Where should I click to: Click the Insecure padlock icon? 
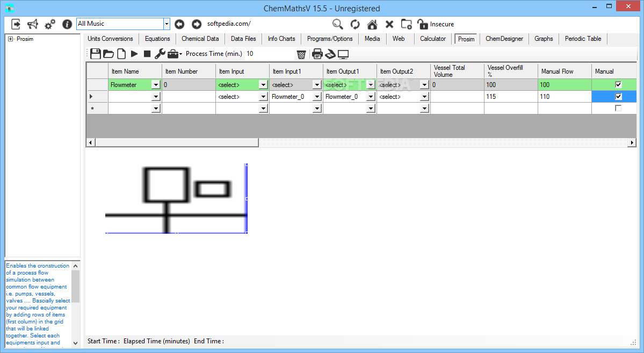coord(423,24)
